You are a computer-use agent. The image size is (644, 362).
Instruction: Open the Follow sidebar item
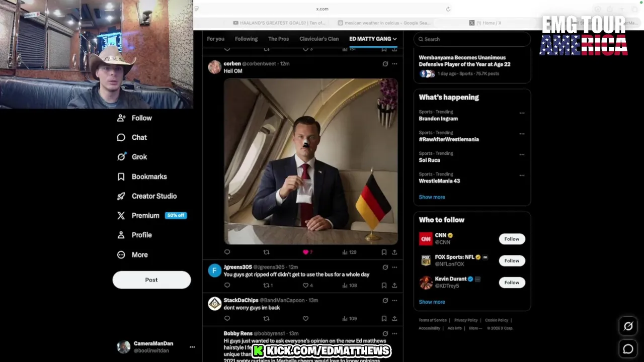tap(134, 118)
